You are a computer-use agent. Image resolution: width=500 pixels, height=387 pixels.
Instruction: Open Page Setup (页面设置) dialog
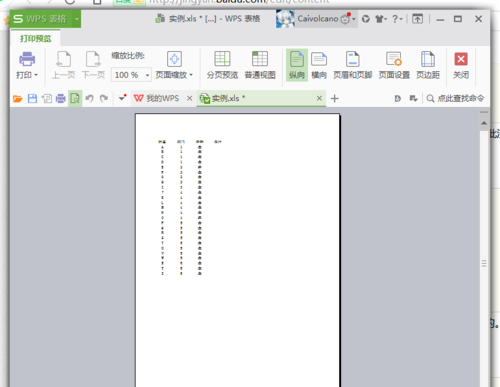pyautogui.click(x=394, y=65)
